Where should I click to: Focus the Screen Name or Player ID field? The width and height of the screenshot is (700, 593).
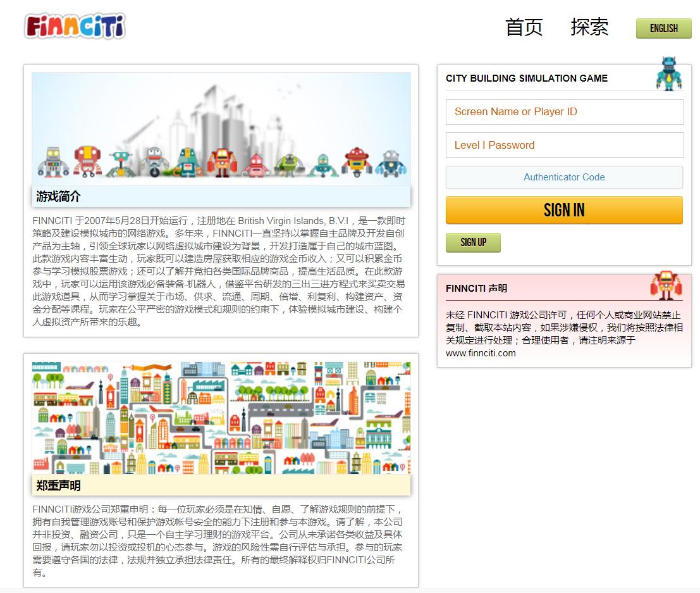click(564, 112)
